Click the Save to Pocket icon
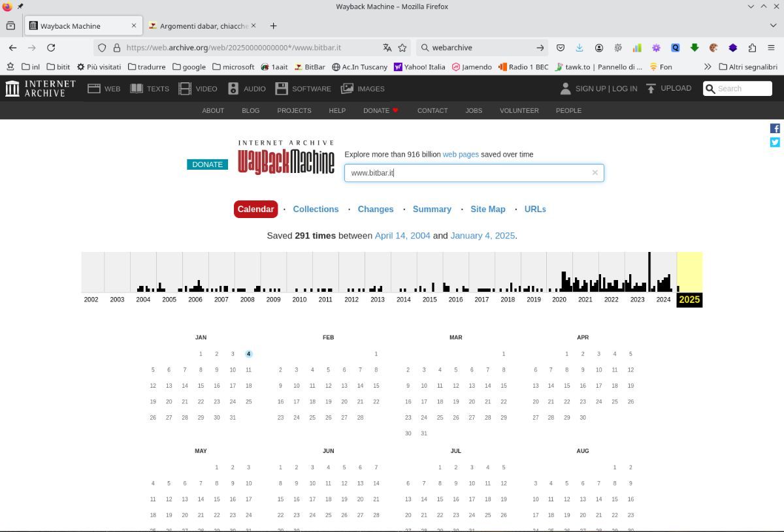 [561, 48]
